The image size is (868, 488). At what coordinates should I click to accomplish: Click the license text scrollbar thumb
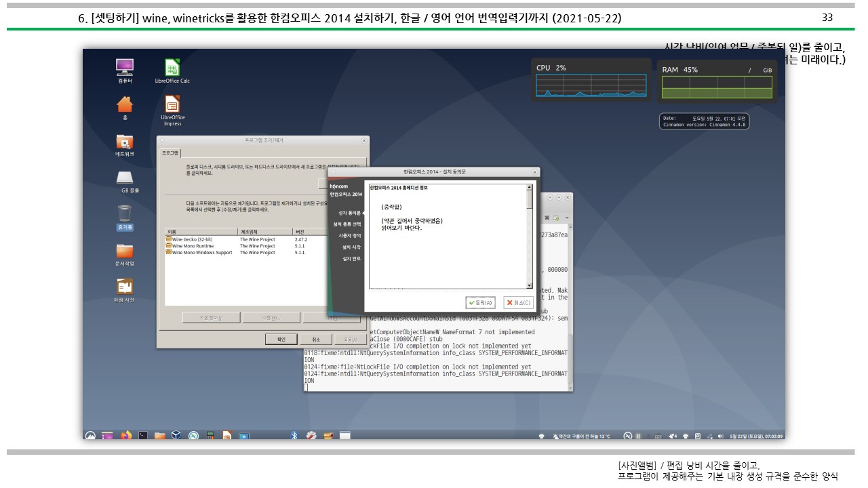tap(530, 199)
